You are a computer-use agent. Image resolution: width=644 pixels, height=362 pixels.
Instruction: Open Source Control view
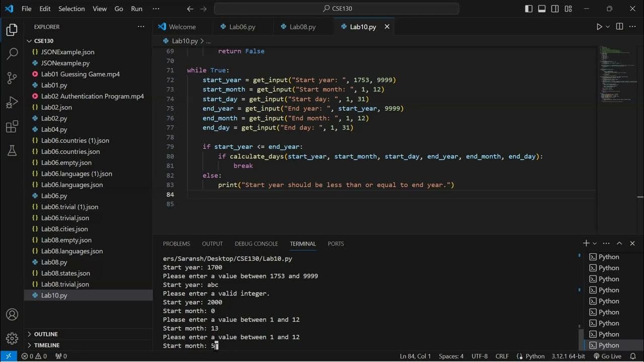tap(12, 78)
